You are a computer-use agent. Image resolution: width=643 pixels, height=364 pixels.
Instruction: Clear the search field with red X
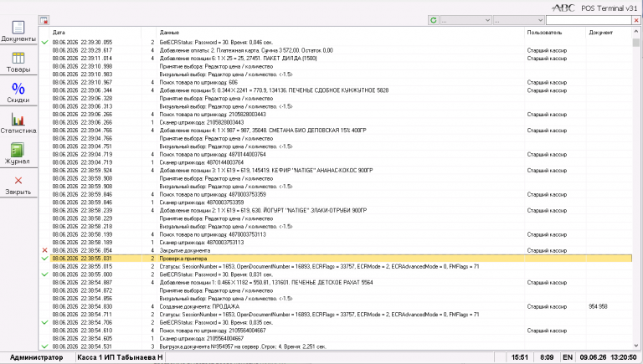[x=636, y=20]
